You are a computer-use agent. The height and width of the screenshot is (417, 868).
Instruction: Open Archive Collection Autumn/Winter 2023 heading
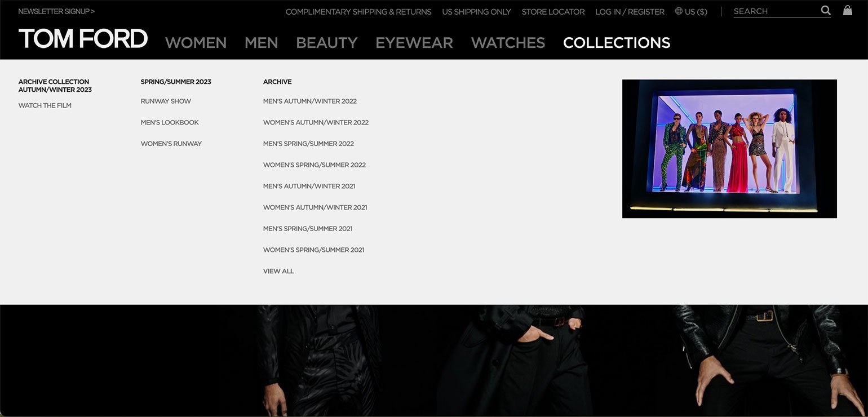(x=55, y=86)
